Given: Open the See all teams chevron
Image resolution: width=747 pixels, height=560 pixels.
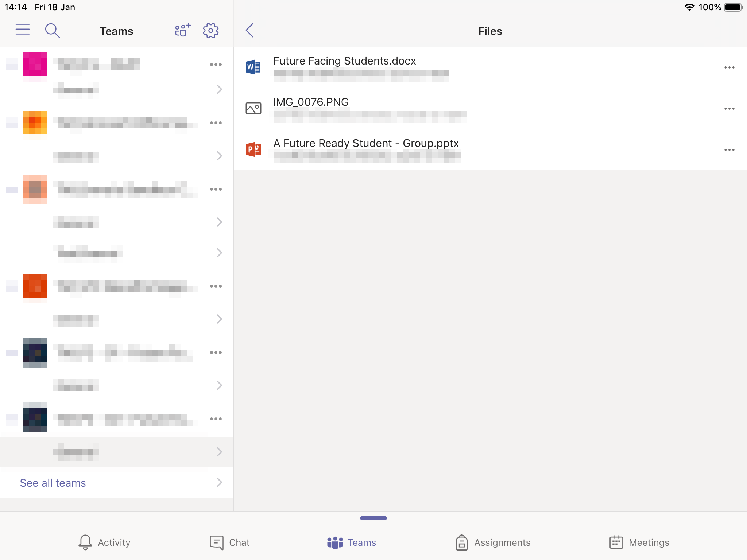Looking at the screenshot, I should [x=219, y=482].
